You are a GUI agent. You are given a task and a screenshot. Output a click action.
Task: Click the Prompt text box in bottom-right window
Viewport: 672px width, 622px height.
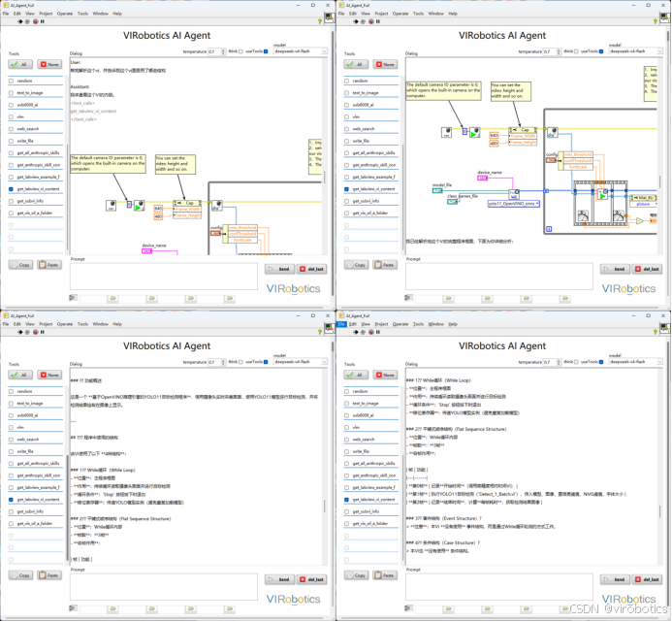tap(498, 587)
